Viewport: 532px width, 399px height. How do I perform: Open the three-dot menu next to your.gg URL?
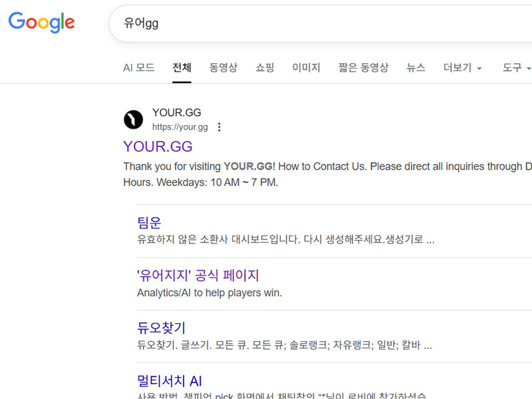[x=219, y=127]
